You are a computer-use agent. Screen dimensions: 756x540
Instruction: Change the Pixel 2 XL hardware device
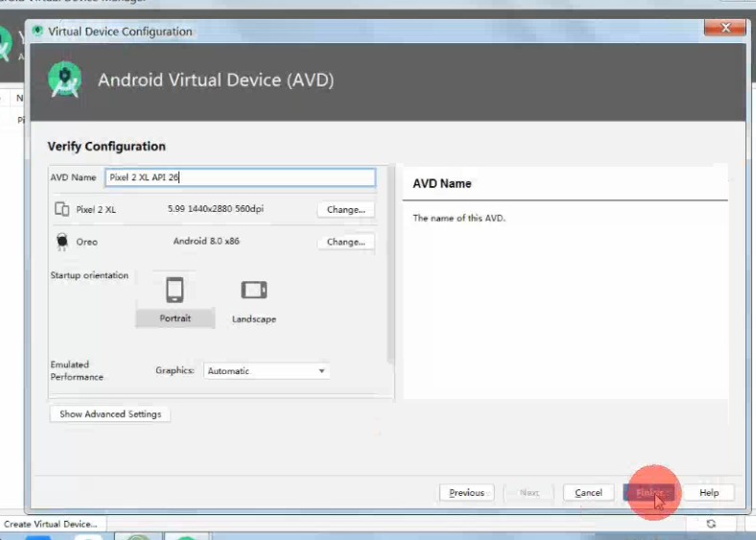345,210
